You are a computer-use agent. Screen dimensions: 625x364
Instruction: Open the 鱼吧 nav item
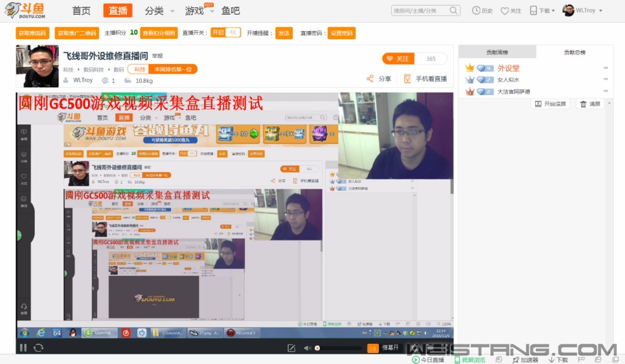coord(230,11)
